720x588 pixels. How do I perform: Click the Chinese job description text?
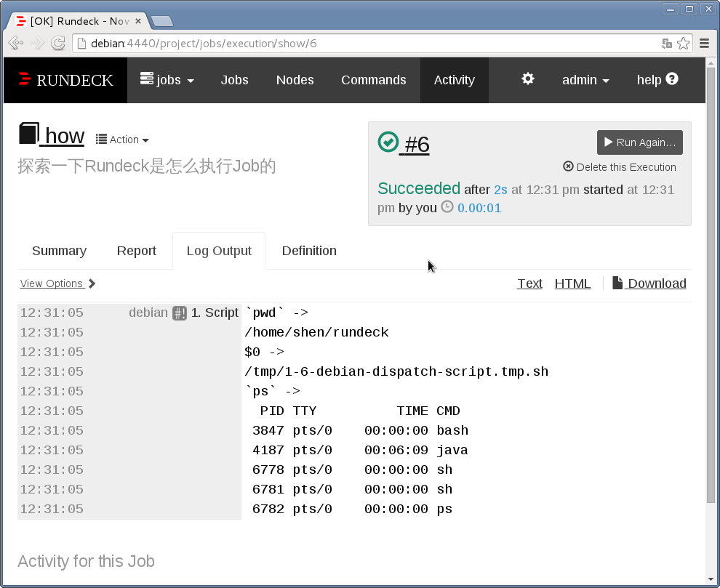(147, 166)
